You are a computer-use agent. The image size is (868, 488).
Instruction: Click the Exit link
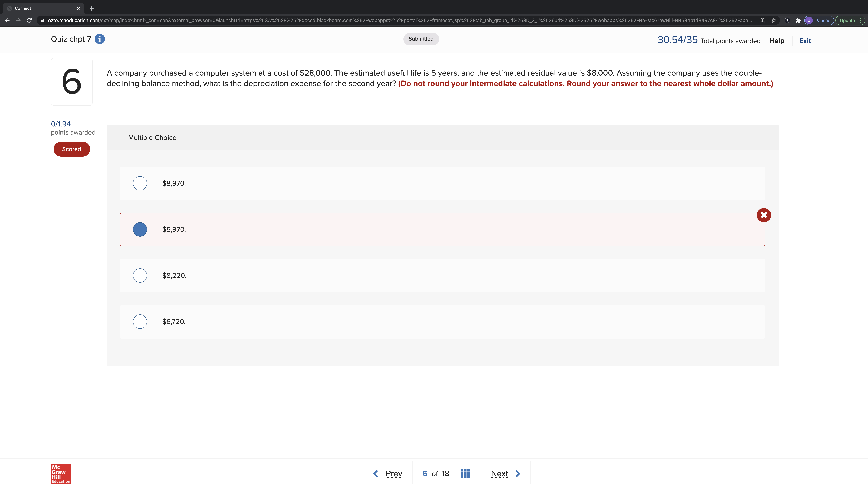(x=805, y=41)
